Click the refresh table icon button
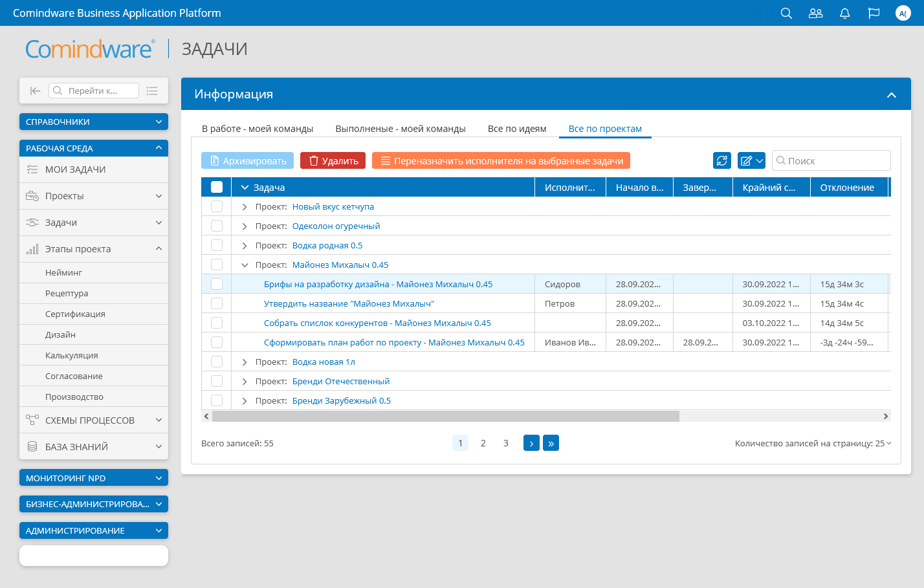 722,160
